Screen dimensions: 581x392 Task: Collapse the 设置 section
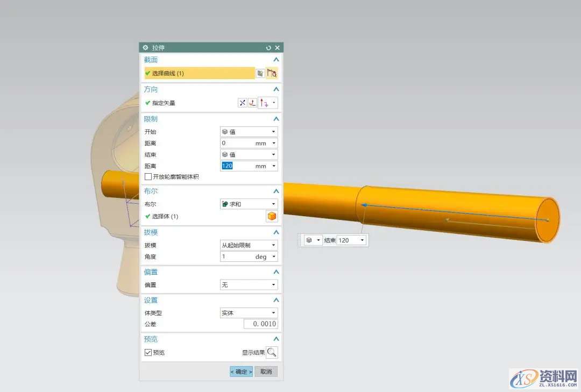pos(276,300)
